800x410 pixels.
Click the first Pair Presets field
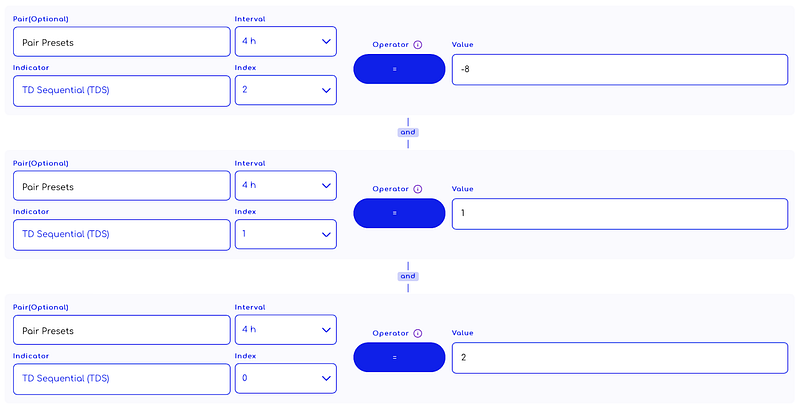coord(121,41)
